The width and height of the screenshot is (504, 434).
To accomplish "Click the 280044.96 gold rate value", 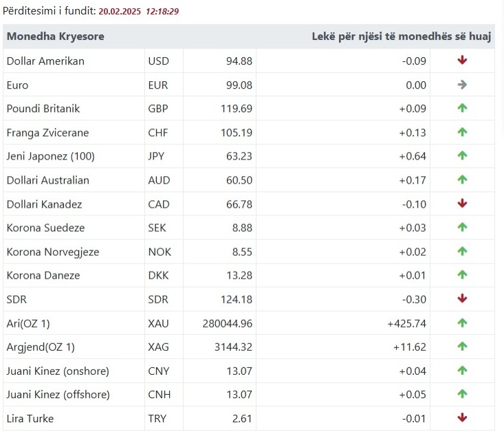I will (228, 323).
